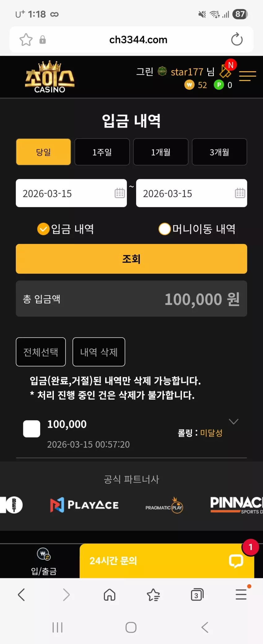Switch to the 3개월 period tab
The height and width of the screenshot is (644, 263).
click(x=219, y=152)
